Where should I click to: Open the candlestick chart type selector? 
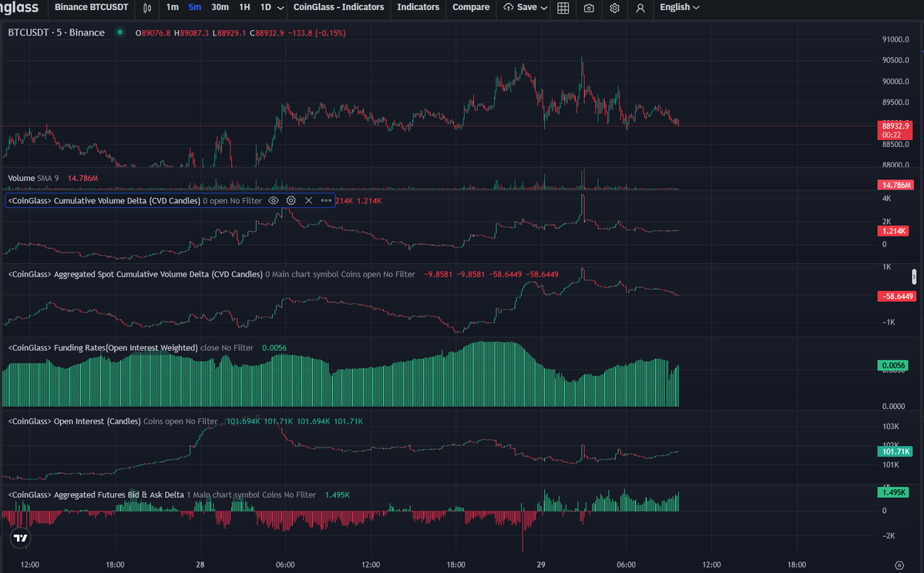147,8
